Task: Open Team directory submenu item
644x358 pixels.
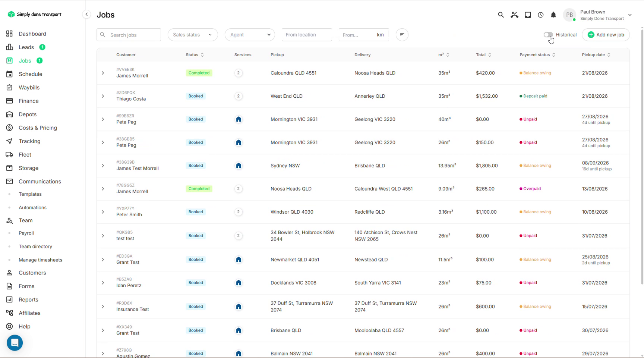Action: (x=35, y=246)
